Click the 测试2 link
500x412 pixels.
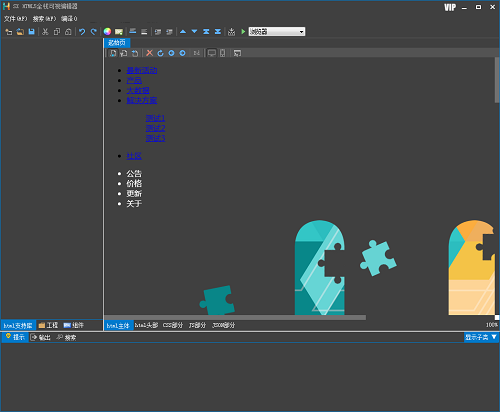click(x=155, y=128)
